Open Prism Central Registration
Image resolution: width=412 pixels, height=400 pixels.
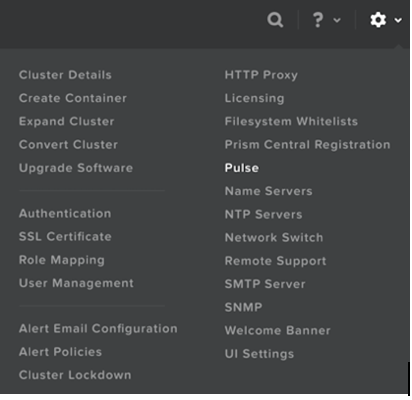307,145
